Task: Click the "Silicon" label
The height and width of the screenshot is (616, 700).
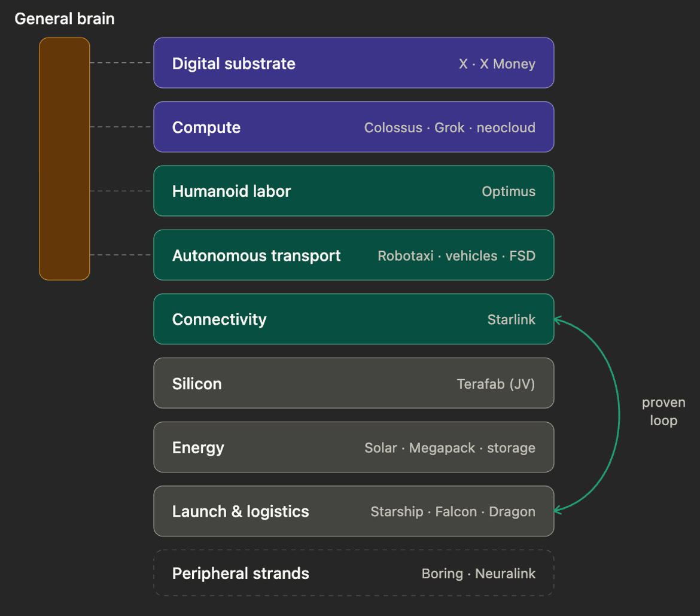Action: pyautogui.click(x=197, y=384)
